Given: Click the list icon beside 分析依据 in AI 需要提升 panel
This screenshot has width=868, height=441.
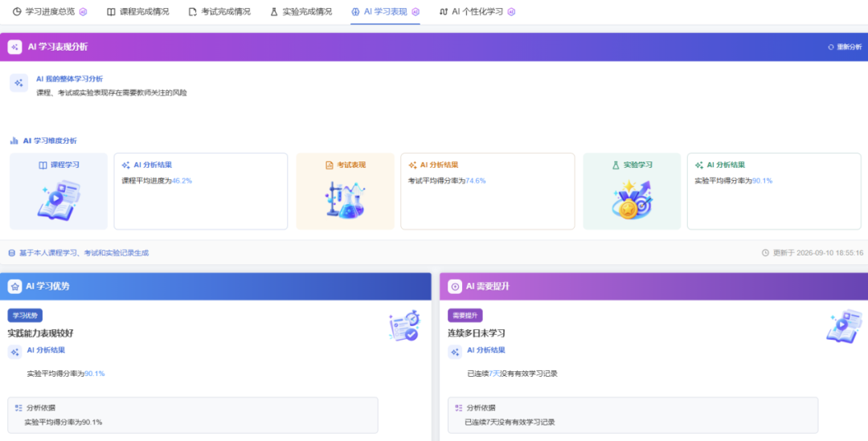Looking at the screenshot, I should 459,408.
